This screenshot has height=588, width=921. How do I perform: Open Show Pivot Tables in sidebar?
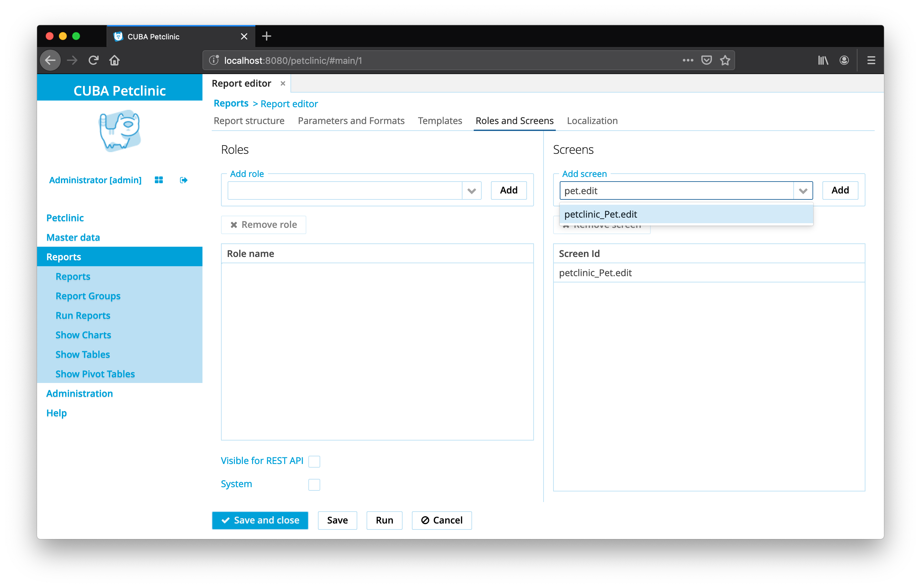[x=95, y=374]
